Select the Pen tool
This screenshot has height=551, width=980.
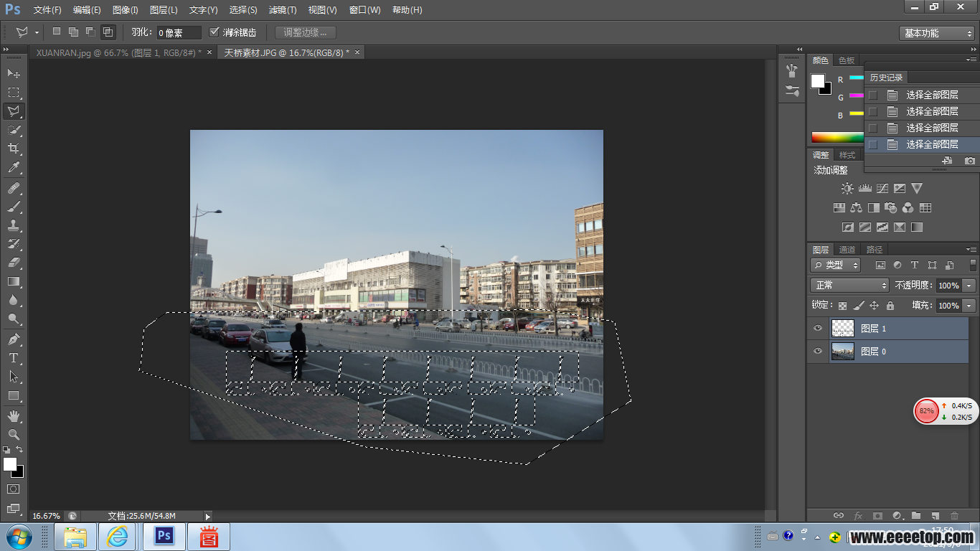coord(14,339)
